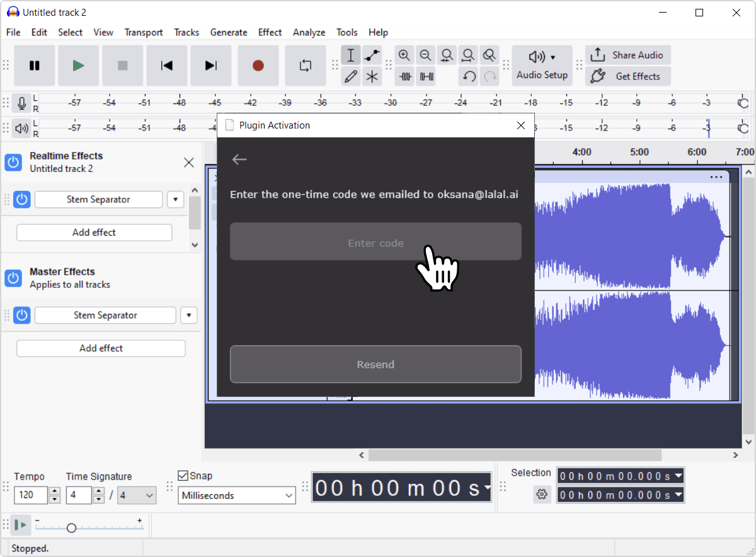Click the Zoom Toggle icon

(490, 55)
